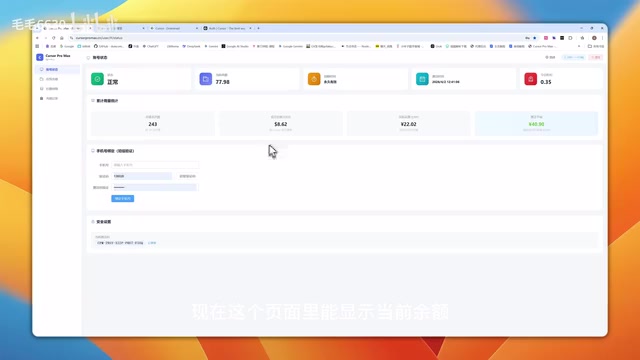Focus the phone number input field
This screenshot has width=640, height=360.
pyautogui.click(x=155, y=165)
